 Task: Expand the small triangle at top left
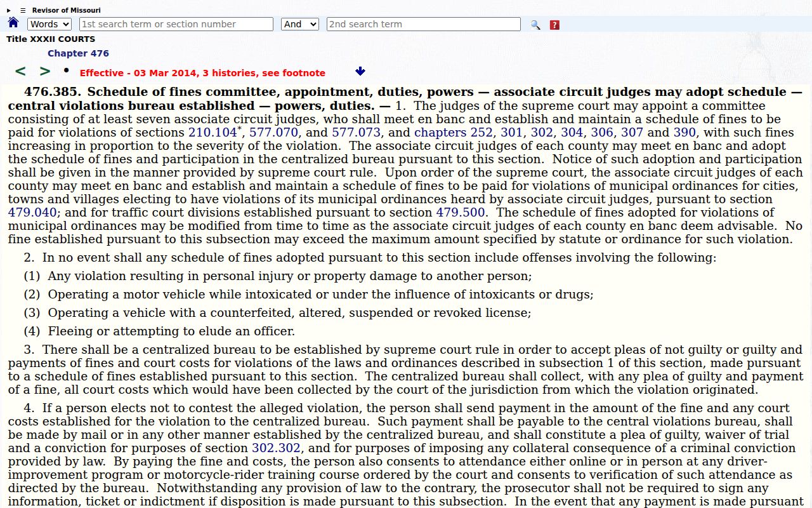[9, 10]
